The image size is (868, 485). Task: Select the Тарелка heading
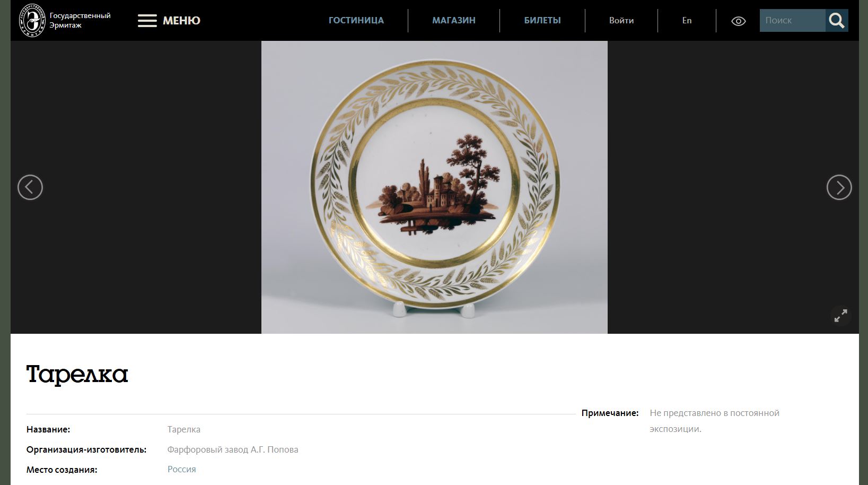click(77, 374)
